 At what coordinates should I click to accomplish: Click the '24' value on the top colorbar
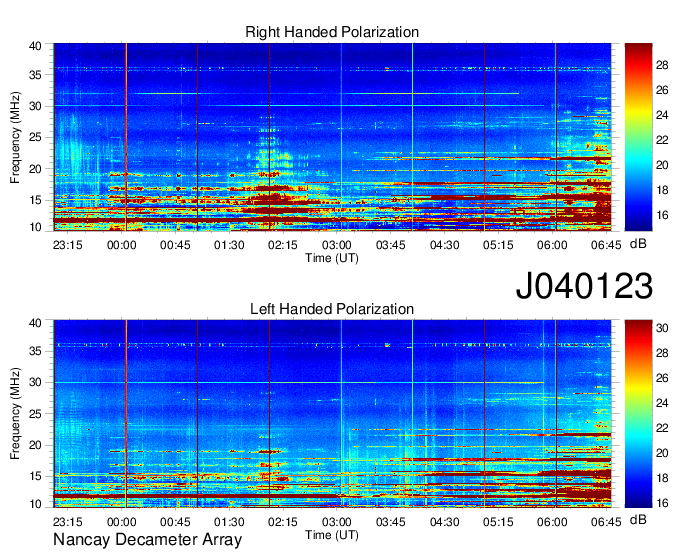click(662, 115)
